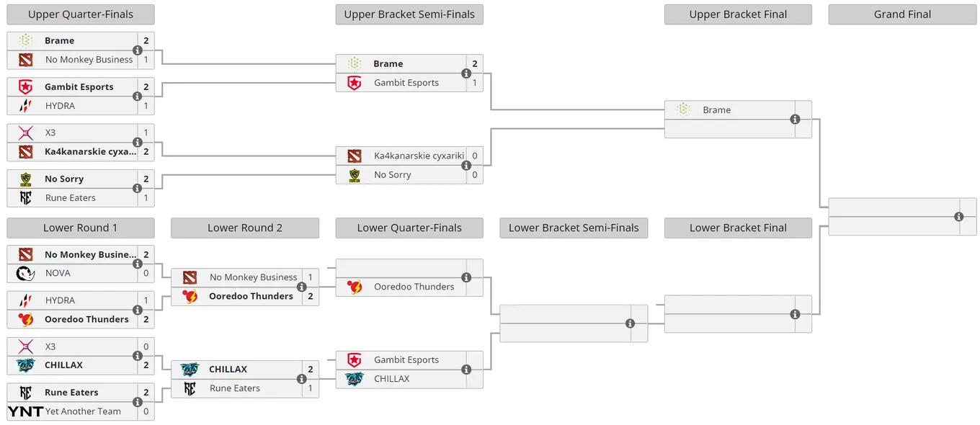Viewport: 980px width, 425px height.
Task: Click YNT logo beside Yet Another Team
Action: 25,411
